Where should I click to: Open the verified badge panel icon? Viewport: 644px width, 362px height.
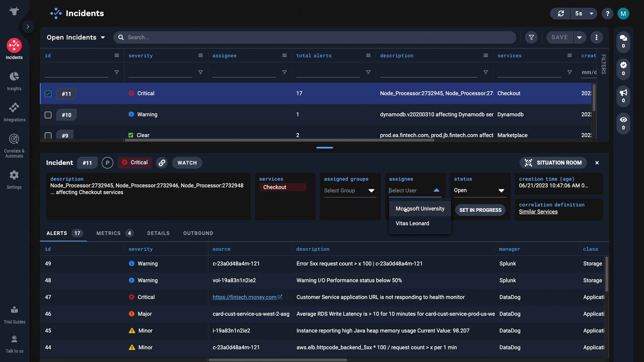[623, 68]
